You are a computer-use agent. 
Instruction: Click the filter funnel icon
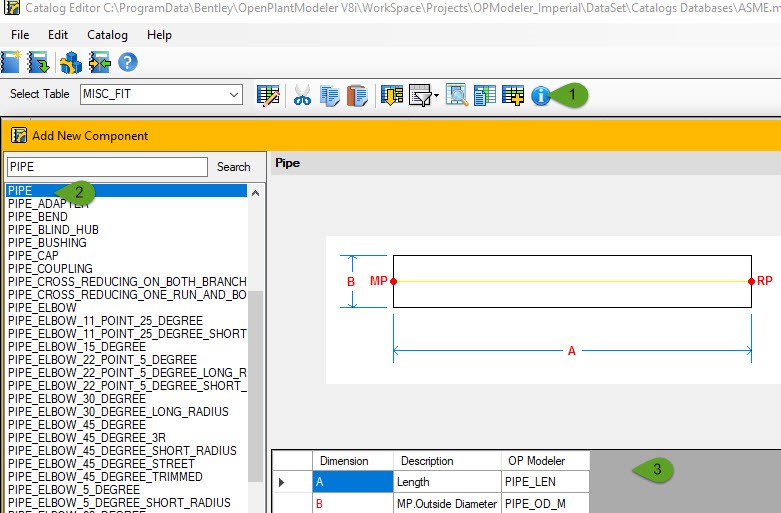420,95
